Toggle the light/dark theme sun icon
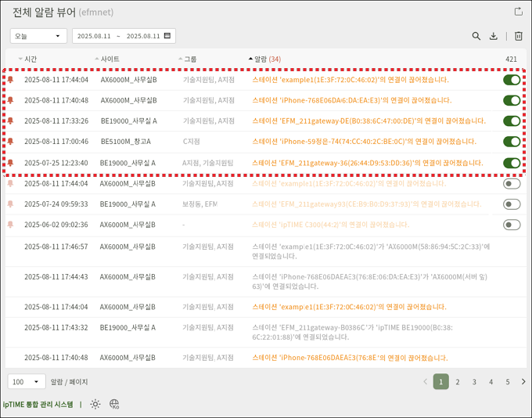532x418 pixels. point(95,404)
